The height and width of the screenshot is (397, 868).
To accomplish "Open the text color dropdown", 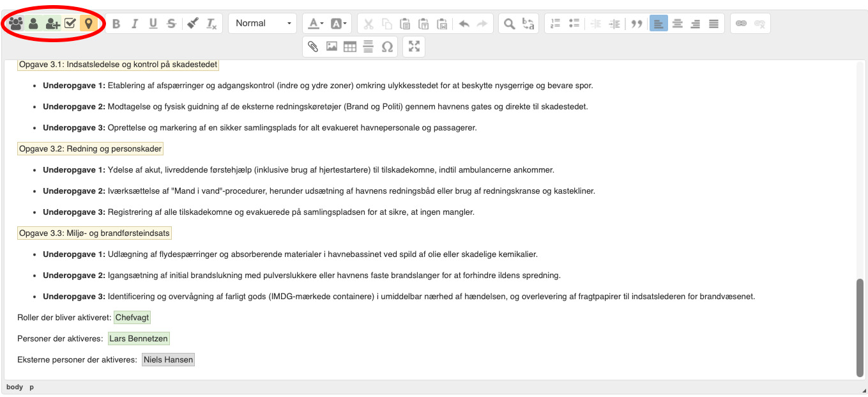I will point(316,24).
